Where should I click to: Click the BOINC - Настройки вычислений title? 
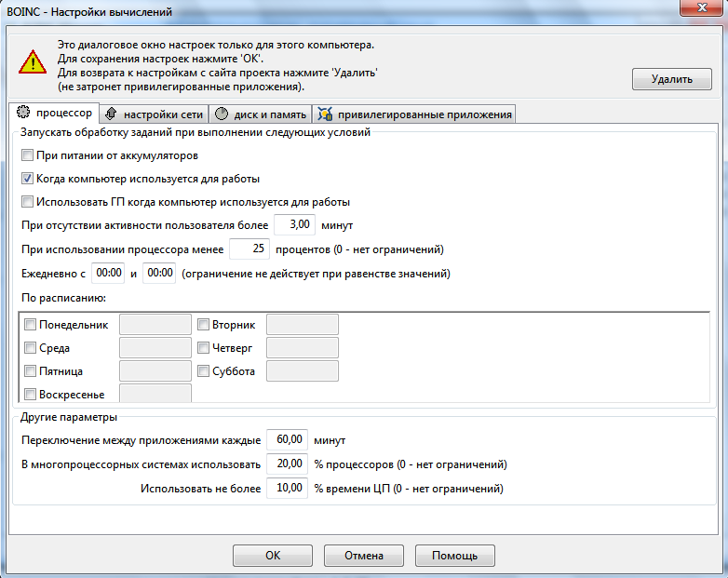tap(89, 11)
